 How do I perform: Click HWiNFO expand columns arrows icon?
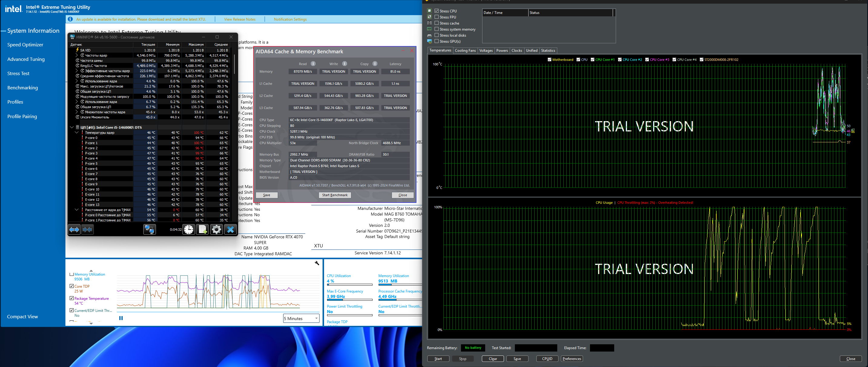tap(74, 230)
